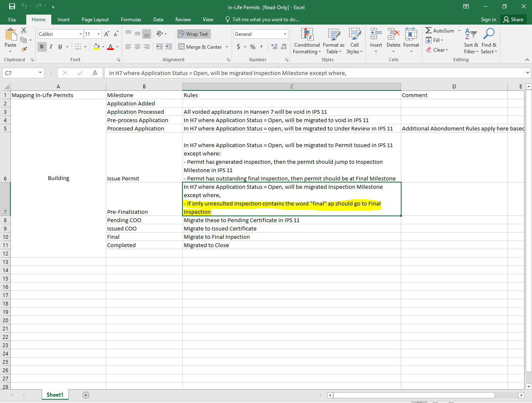Click the Copy icon
Screen dimensions: 532x403
[24, 40]
